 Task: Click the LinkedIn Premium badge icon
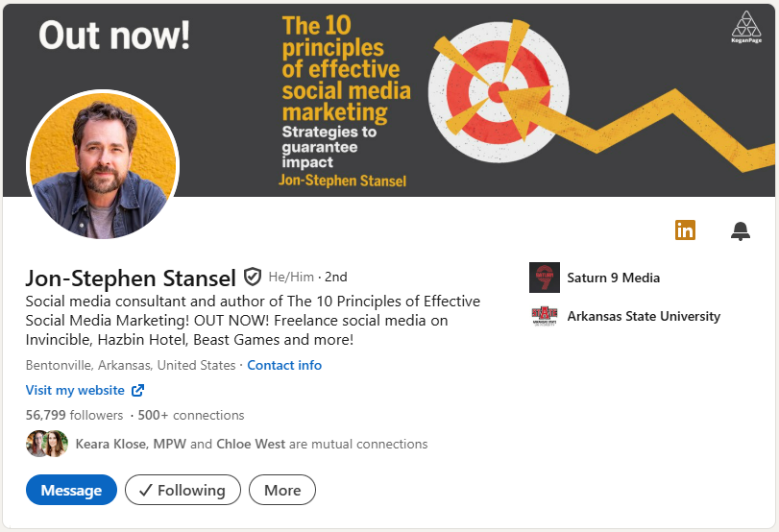685,230
